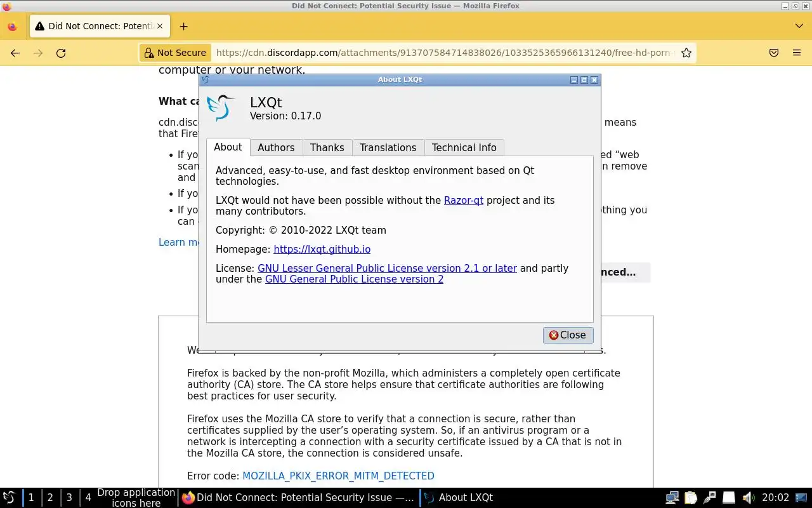Viewport: 812px width, 508px height.
Task: Click the Not Secure lock indicator
Action: (175, 53)
